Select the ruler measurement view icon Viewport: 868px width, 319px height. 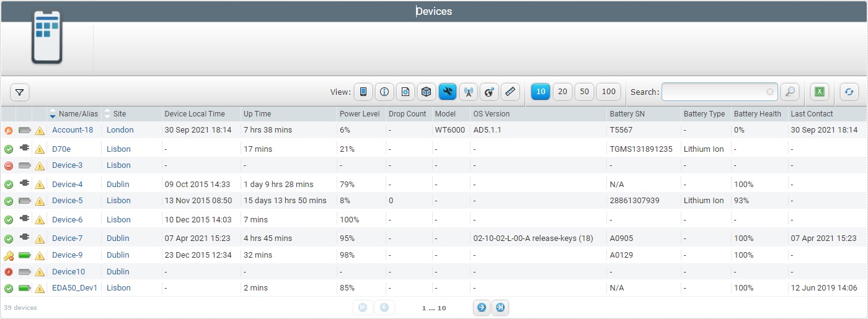point(510,92)
